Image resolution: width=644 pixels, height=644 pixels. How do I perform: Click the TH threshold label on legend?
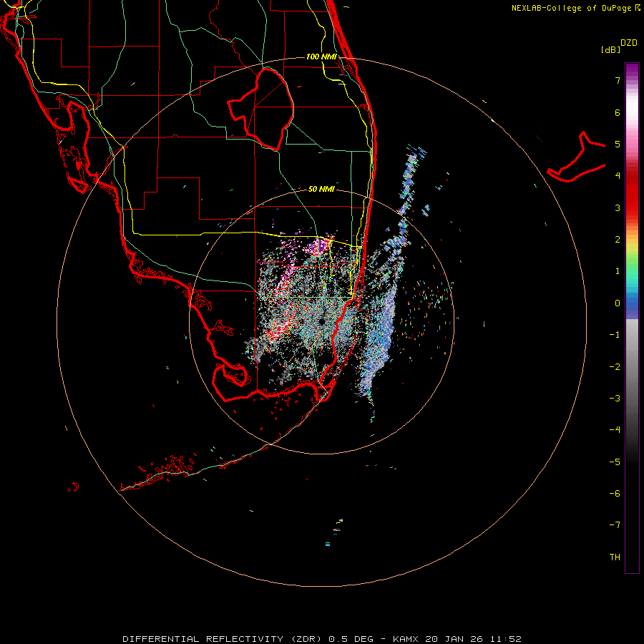[x=615, y=557]
